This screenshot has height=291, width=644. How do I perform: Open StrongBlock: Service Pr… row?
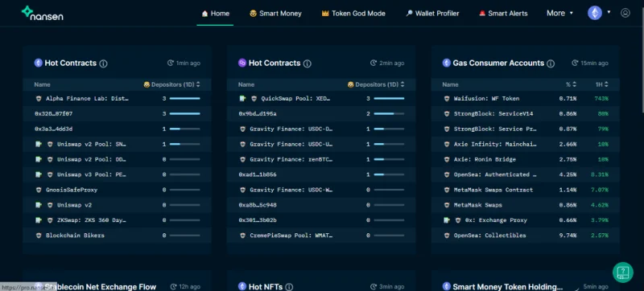[526, 129]
